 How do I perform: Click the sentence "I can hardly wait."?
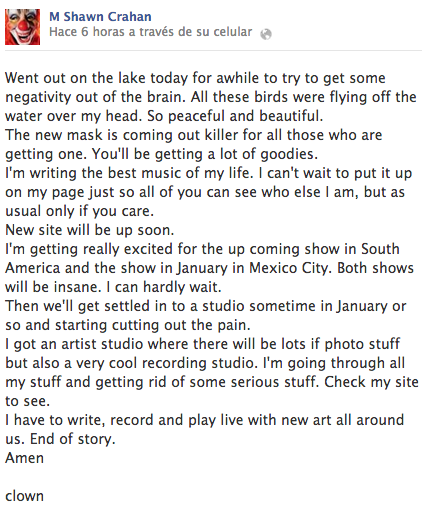pyautogui.click(x=163, y=287)
